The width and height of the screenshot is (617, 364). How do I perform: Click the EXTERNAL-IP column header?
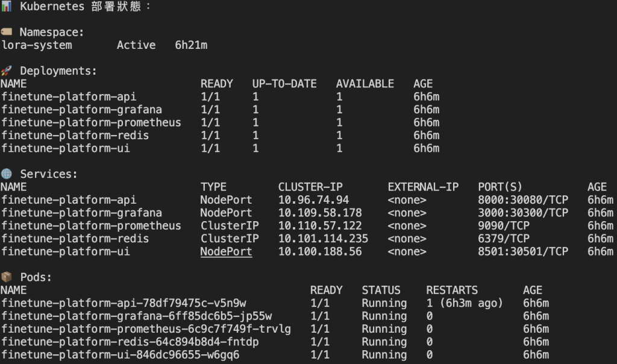[423, 187]
